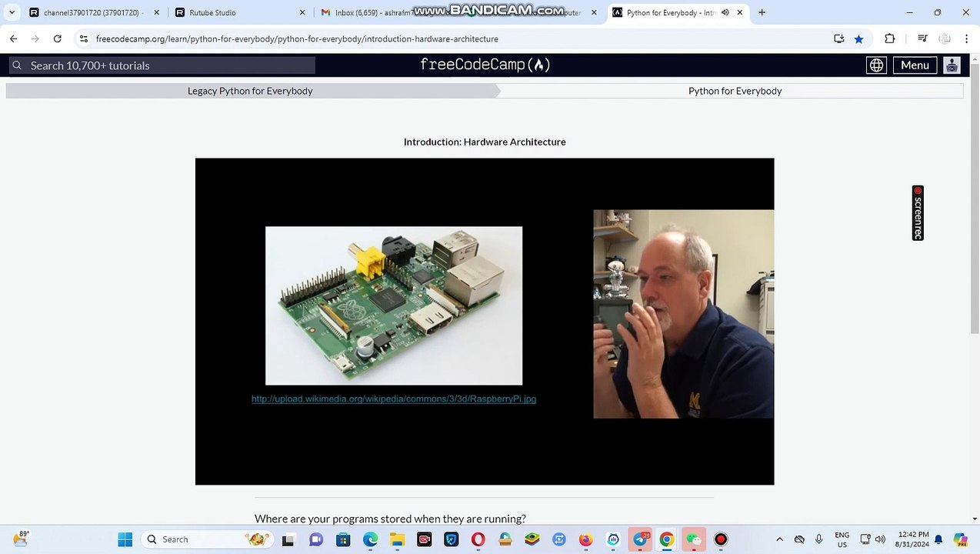This screenshot has width=980, height=554.
Task: Click the install app icon in address bar
Action: click(839, 38)
